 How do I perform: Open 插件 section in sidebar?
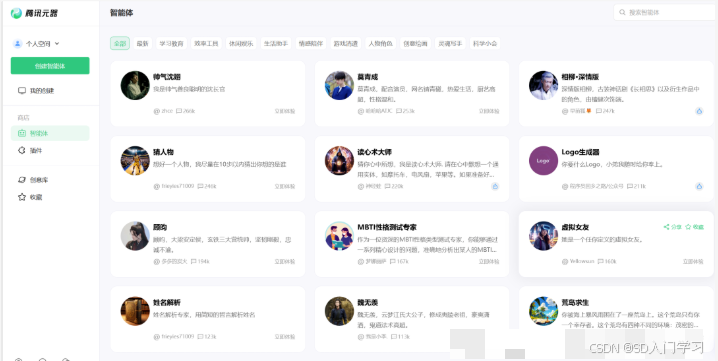coord(50,150)
